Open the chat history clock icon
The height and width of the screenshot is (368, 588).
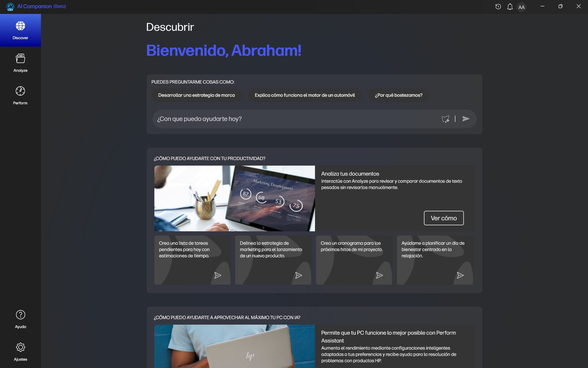tap(498, 7)
